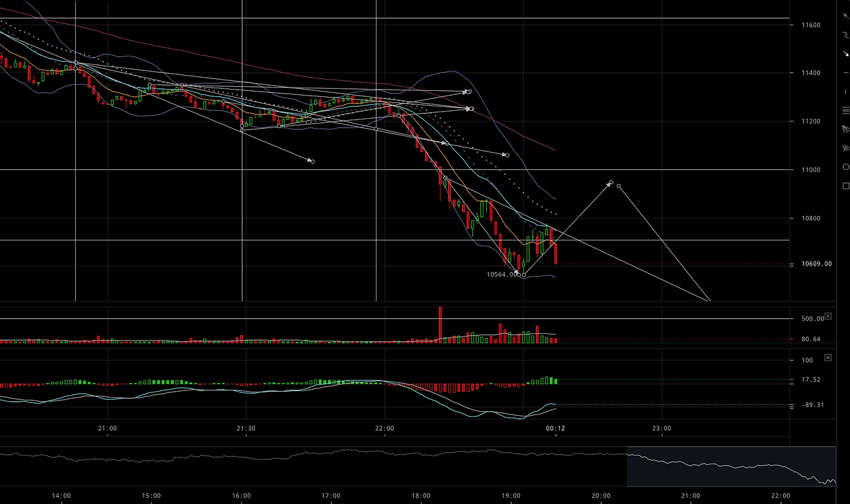
Task: Select the circle drawing tool
Action: [x=846, y=167]
